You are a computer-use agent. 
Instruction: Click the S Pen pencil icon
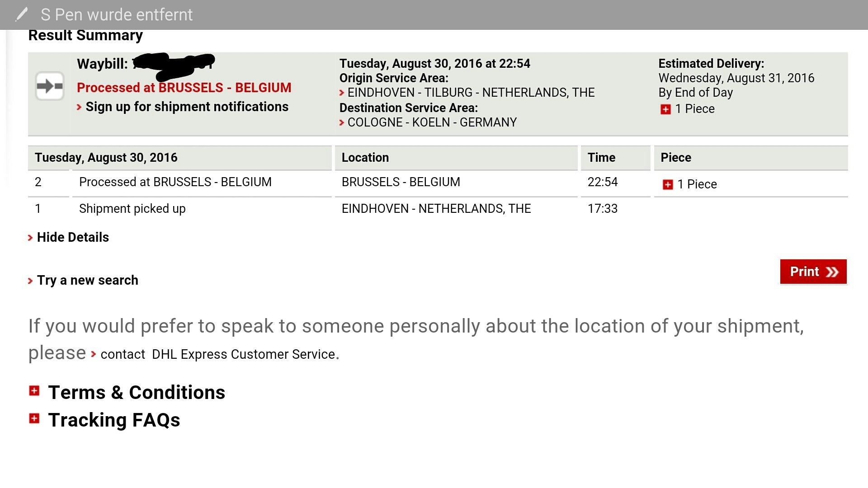(x=21, y=14)
